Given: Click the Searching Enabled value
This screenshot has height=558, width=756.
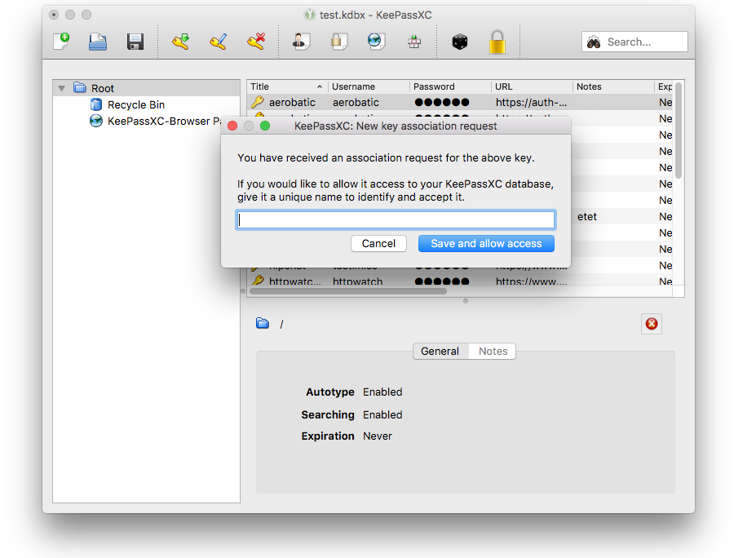Looking at the screenshot, I should (x=382, y=414).
